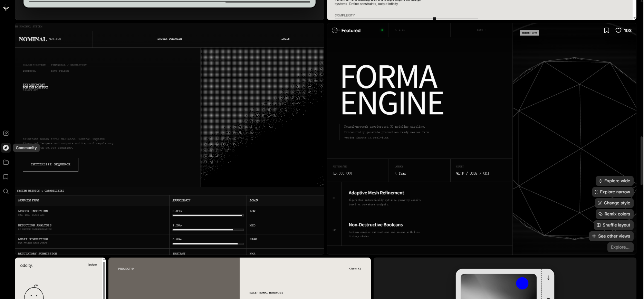The height and width of the screenshot is (299, 644).
Task: Click the sidebar search icon
Action: pos(6,191)
